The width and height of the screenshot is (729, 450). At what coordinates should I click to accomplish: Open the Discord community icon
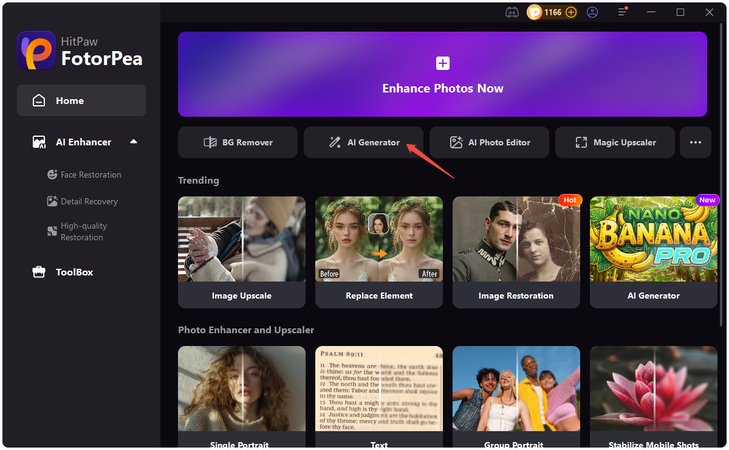pos(512,13)
